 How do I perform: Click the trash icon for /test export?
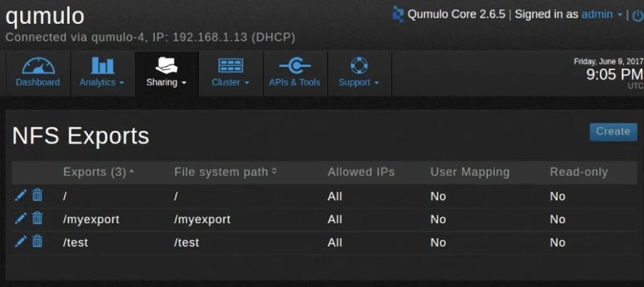pyautogui.click(x=37, y=241)
